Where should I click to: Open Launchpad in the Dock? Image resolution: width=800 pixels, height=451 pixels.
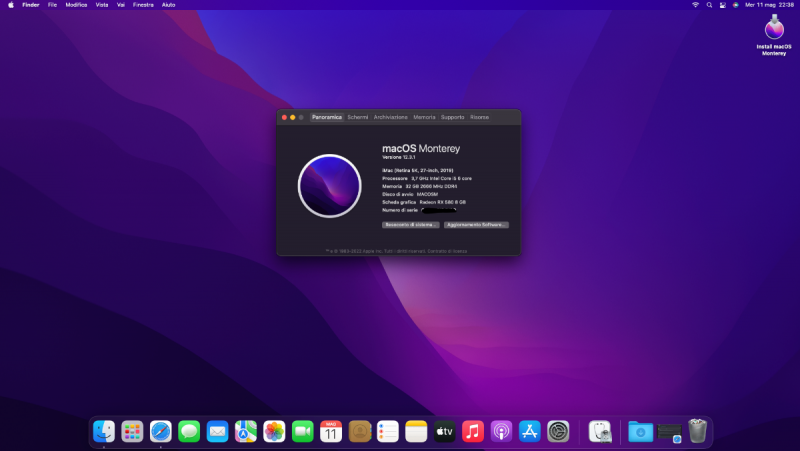(x=132, y=431)
